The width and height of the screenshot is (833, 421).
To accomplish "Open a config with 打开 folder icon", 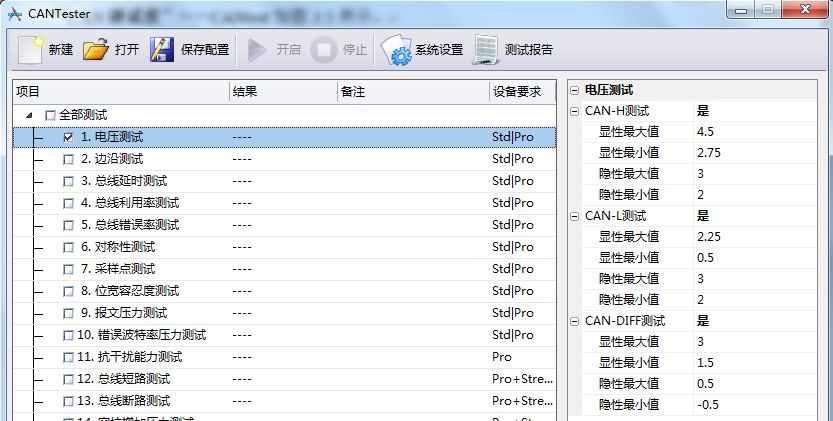I will tap(96, 50).
